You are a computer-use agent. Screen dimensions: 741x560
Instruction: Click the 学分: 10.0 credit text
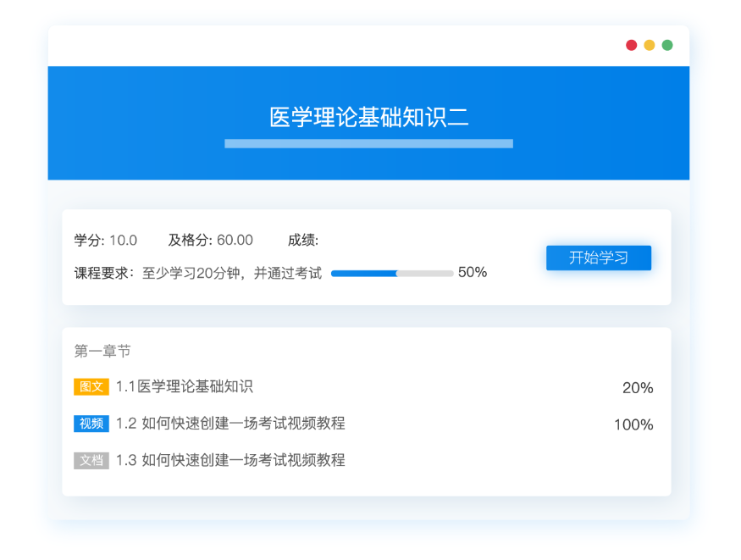pyautogui.click(x=106, y=240)
